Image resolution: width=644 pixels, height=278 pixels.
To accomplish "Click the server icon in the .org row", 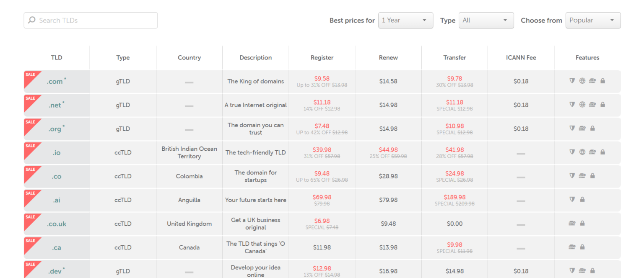I will (x=582, y=129).
